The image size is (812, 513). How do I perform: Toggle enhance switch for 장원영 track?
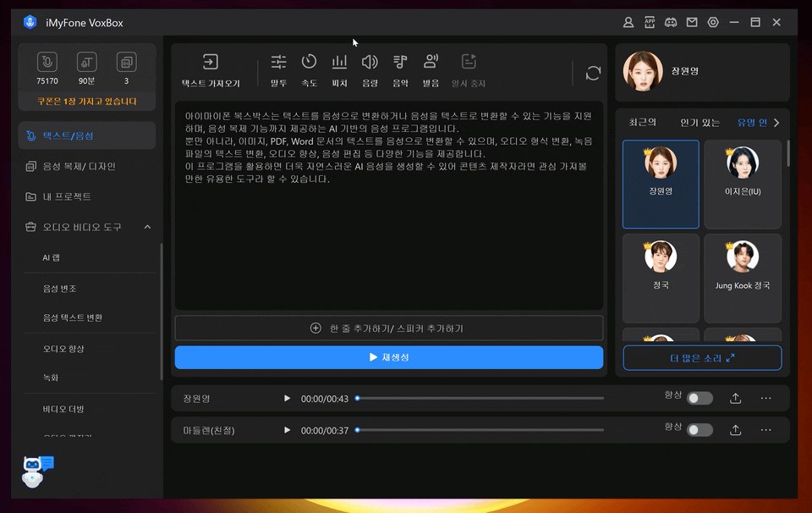coord(700,399)
